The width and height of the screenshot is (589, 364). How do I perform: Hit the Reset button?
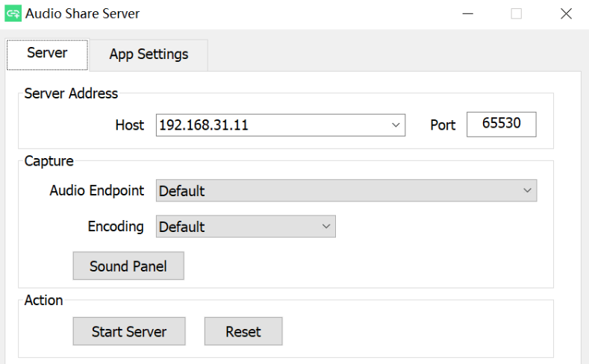point(243,331)
